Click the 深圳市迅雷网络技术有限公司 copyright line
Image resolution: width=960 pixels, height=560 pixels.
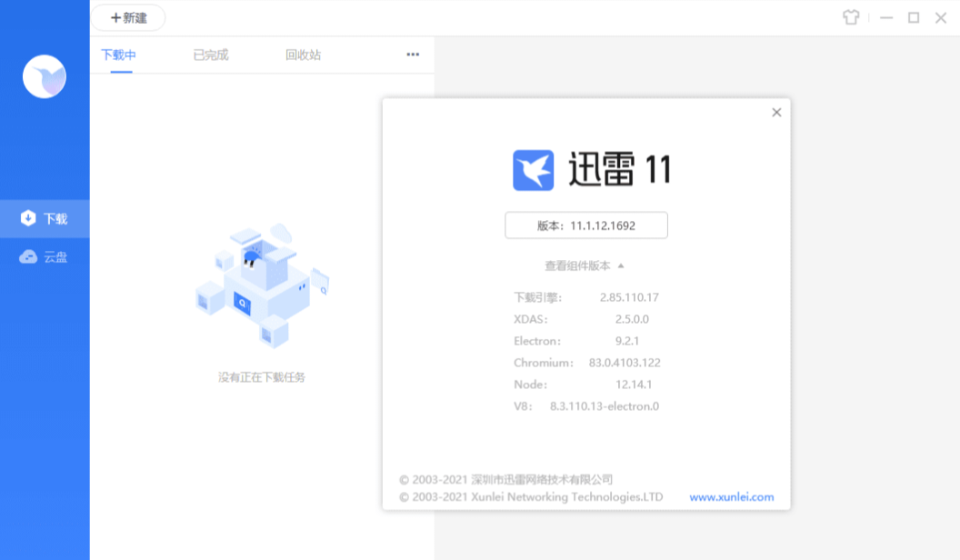(505, 479)
